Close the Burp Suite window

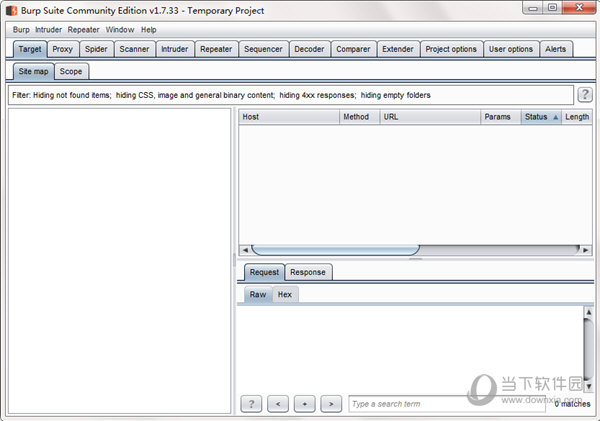click(x=579, y=8)
